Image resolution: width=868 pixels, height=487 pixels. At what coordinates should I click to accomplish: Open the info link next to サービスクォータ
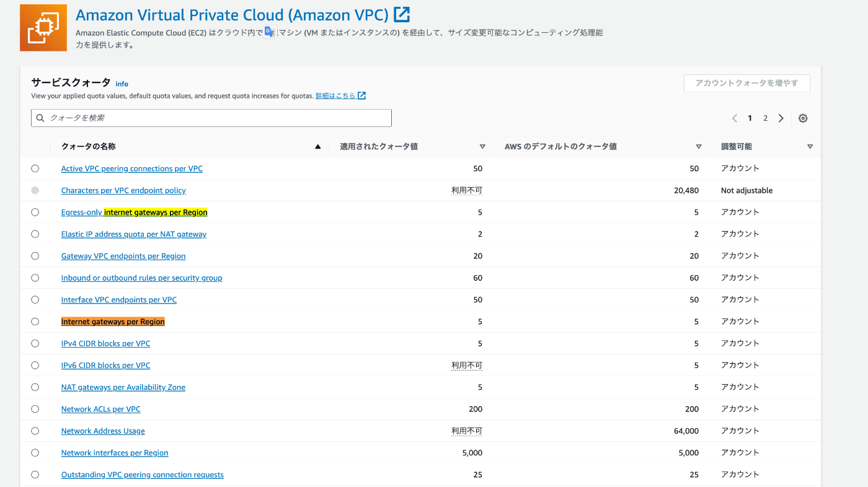122,84
